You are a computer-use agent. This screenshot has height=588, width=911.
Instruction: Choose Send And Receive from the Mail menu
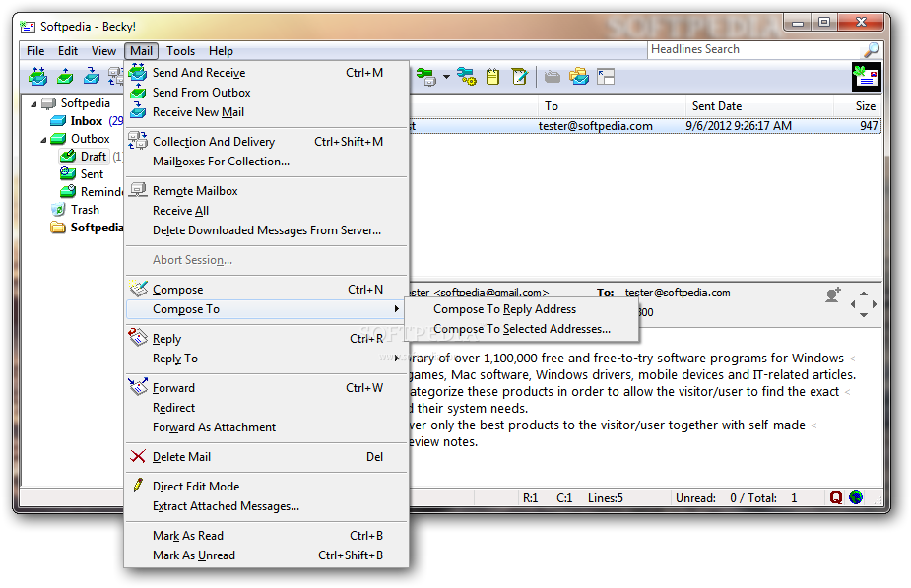266,73
